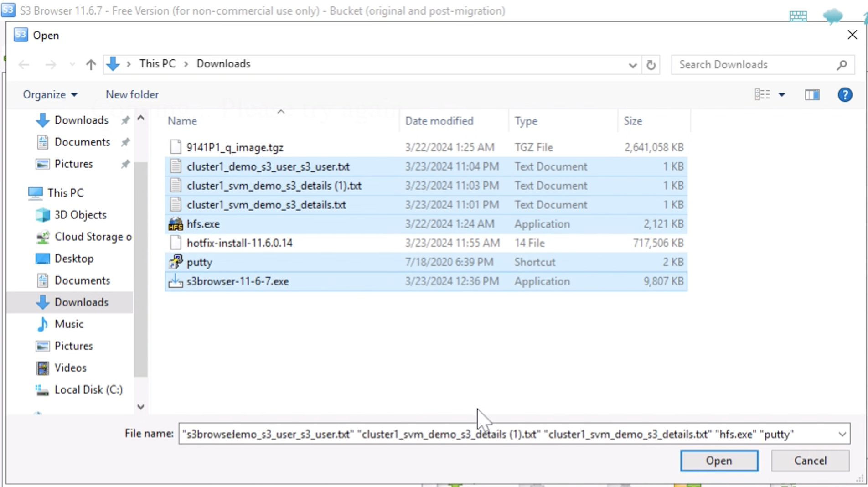
Task: Open the help question mark icon
Action: (845, 95)
